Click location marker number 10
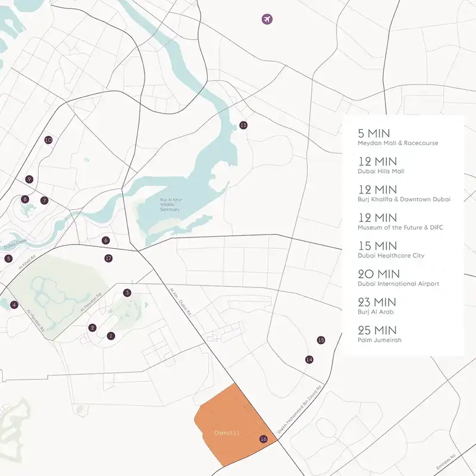 coord(48,140)
